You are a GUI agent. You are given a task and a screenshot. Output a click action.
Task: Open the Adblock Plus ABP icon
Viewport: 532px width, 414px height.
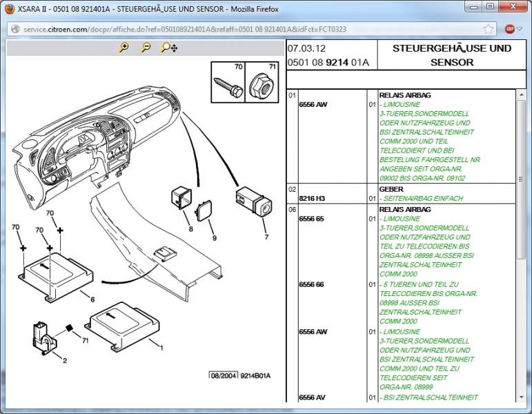[509, 29]
